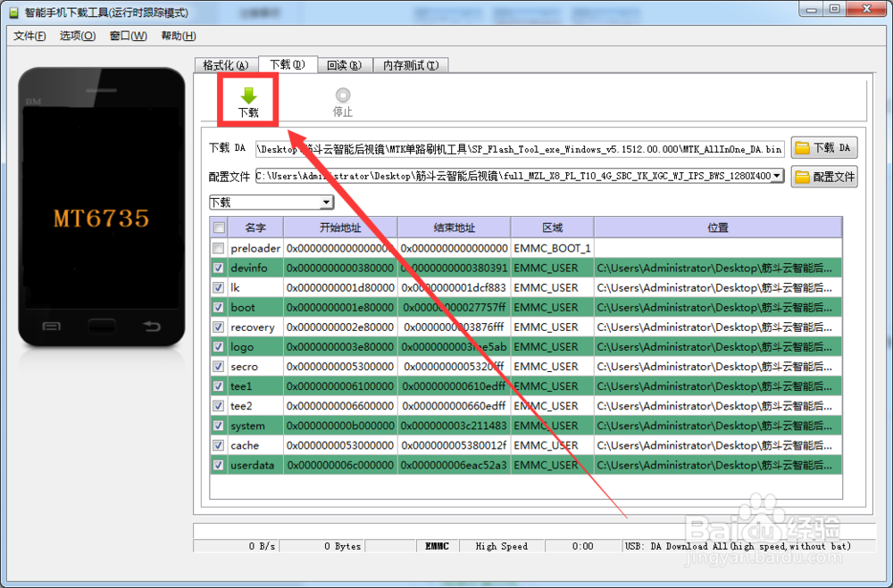Click the 0 B/s transfer speed status

262,546
